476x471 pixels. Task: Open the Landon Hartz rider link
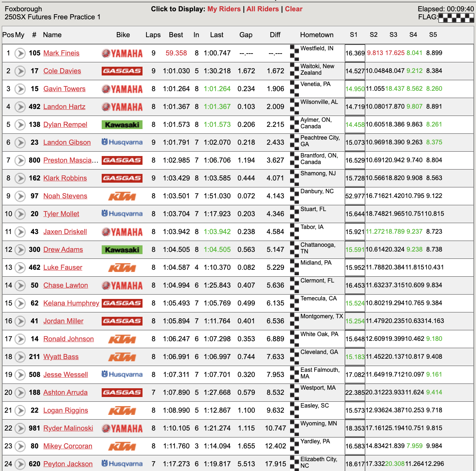64,107
